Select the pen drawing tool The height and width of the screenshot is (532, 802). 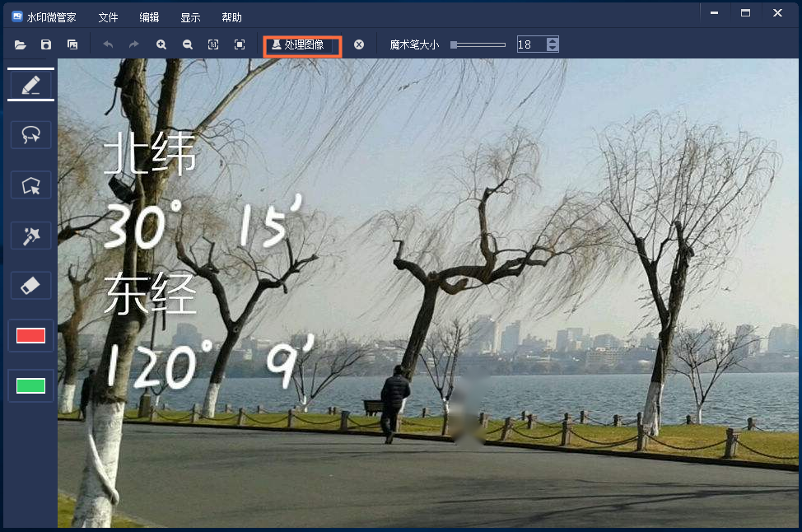[30, 82]
